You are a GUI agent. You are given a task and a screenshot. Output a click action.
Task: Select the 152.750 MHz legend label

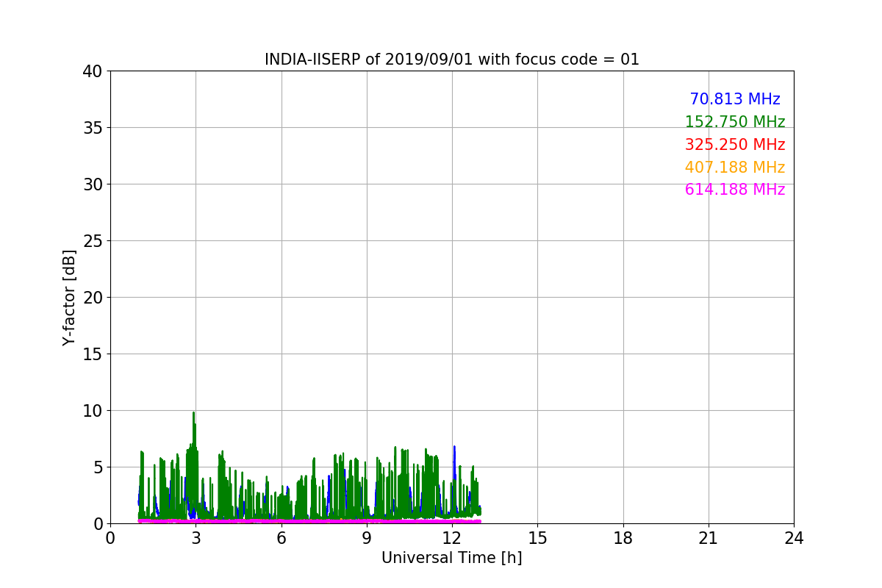[x=735, y=122]
